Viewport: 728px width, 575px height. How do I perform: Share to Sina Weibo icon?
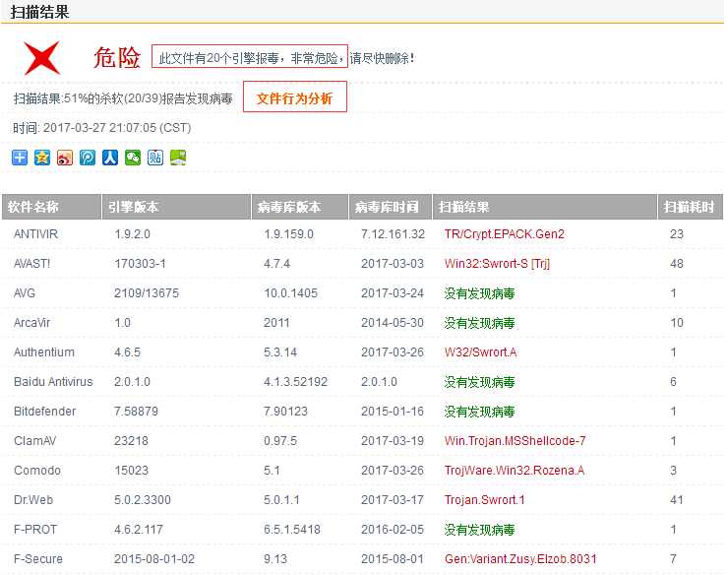click(65, 158)
